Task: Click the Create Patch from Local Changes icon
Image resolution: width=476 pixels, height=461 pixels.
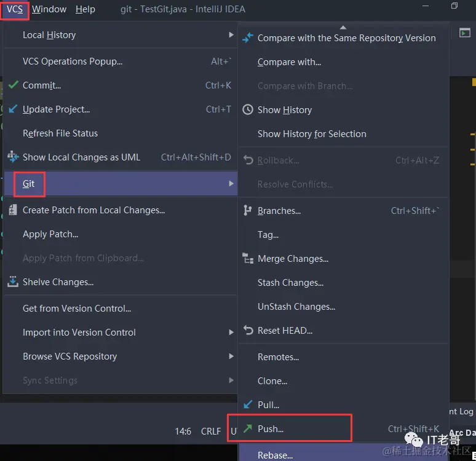Action: pyautogui.click(x=13, y=210)
